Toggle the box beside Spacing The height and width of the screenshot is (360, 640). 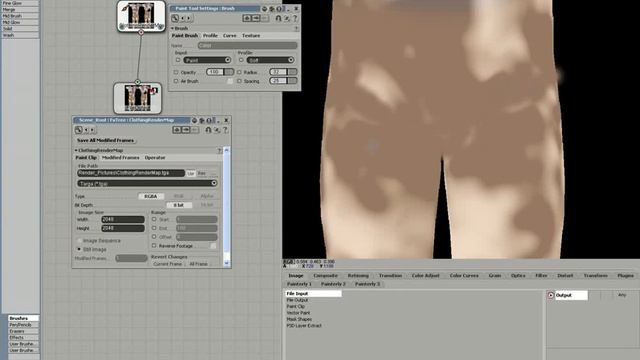(239, 81)
